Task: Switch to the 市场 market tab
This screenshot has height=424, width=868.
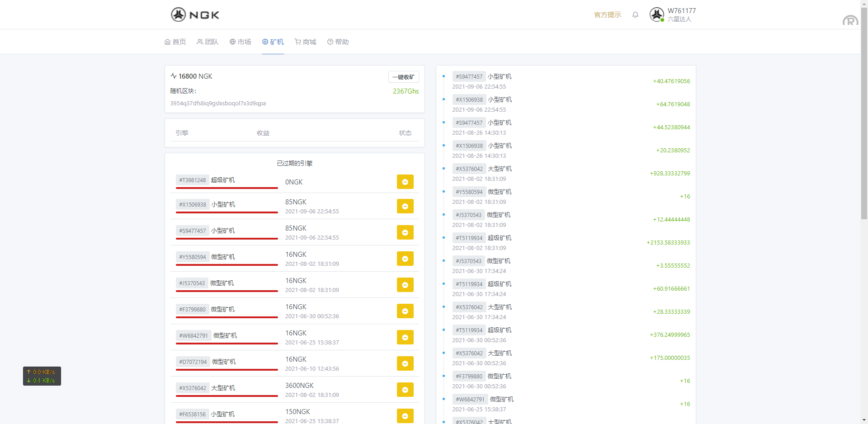Action: (x=241, y=42)
